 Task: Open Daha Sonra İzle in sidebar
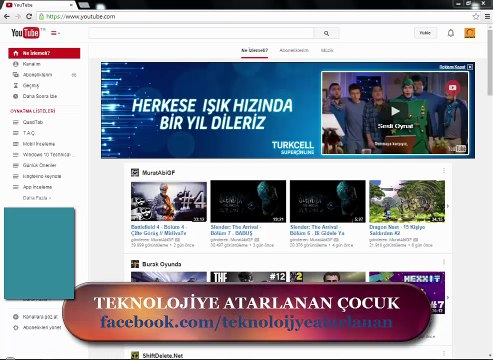[40, 96]
